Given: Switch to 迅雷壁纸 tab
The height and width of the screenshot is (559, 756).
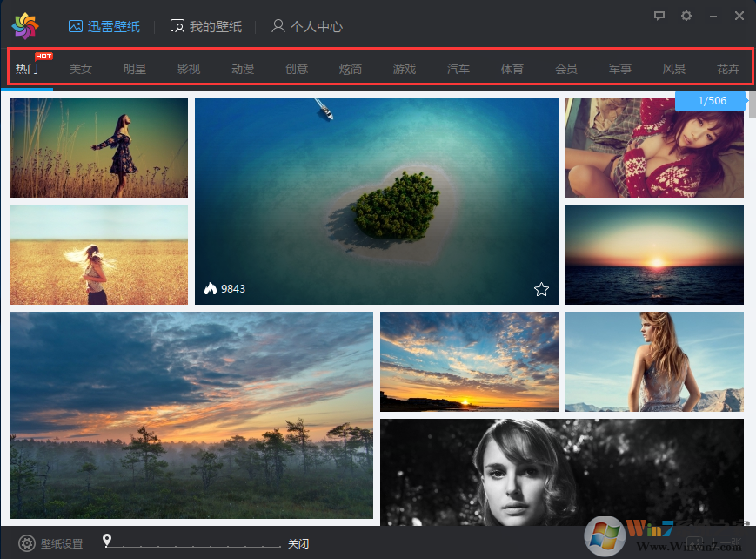Looking at the screenshot, I should [104, 26].
